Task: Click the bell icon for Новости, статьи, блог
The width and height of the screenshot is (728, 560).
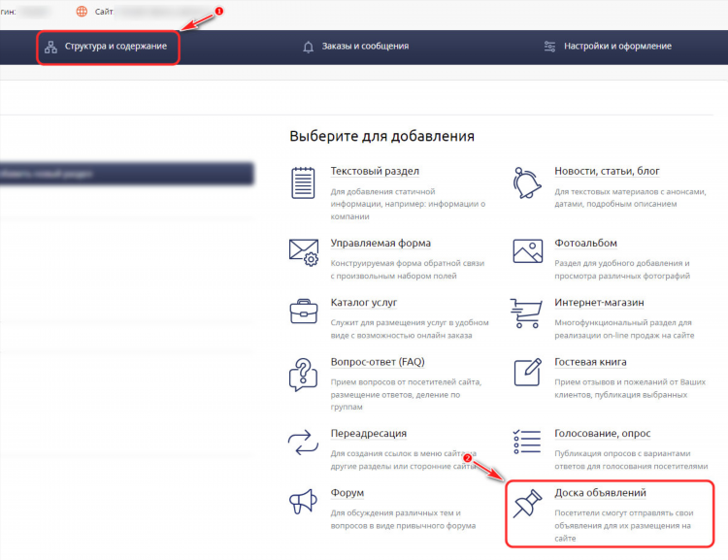Action: [x=527, y=183]
